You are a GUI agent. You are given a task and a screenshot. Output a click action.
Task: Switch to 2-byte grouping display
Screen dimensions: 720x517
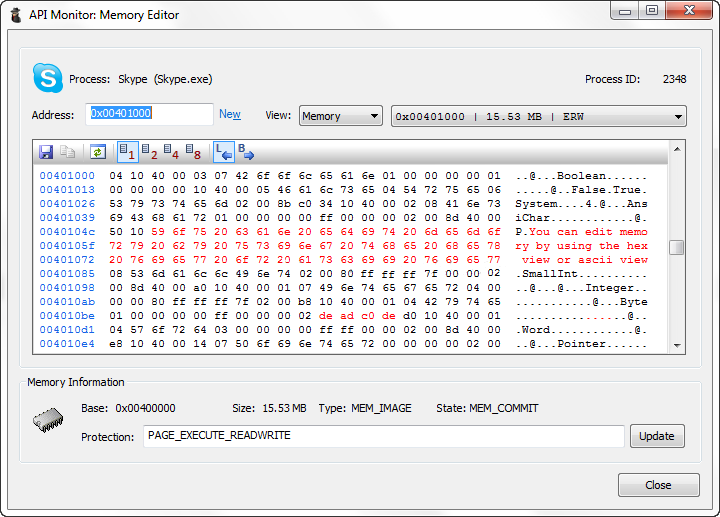[x=150, y=152]
